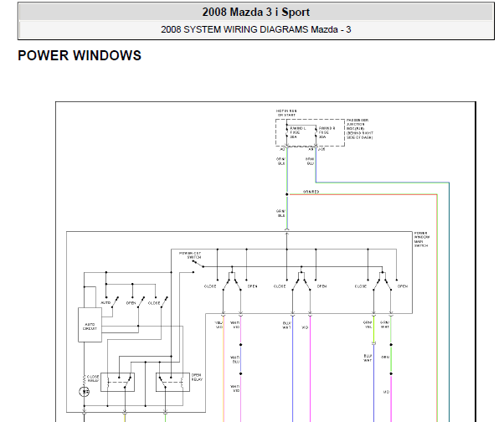Click the GRN/YEL wire label
This screenshot has height=422, width=504.
pyautogui.click(x=368, y=324)
